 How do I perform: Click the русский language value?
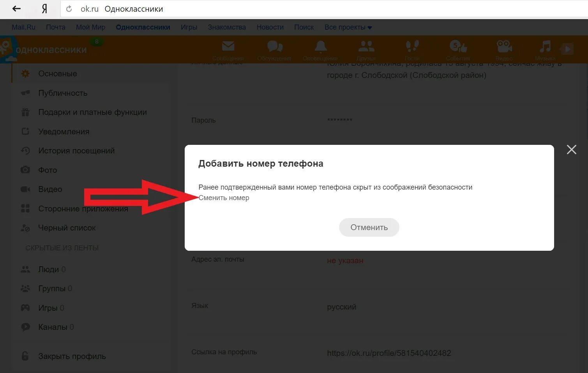(x=342, y=307)
